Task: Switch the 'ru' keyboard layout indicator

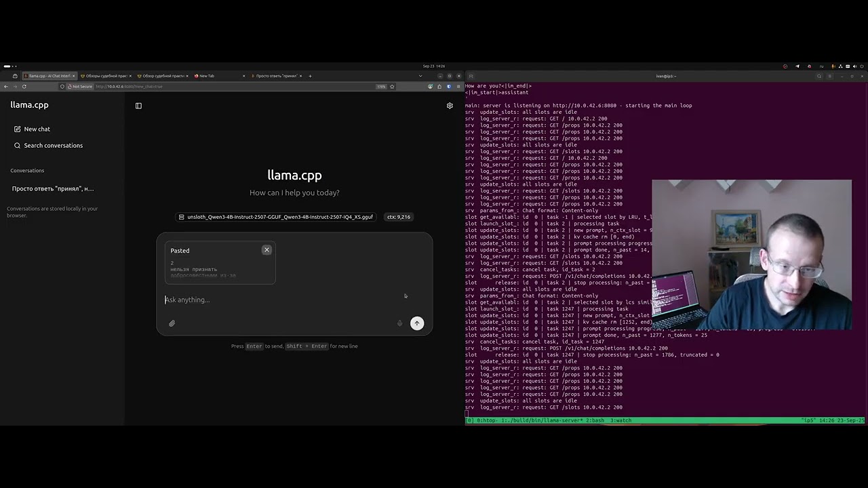Action: coord(821,66)
